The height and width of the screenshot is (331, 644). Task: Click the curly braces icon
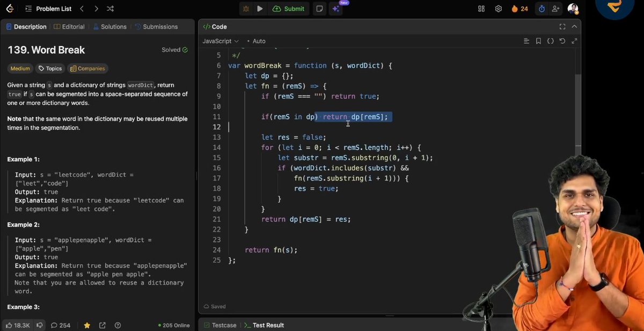pyautogui.click(x=551, y=41)
